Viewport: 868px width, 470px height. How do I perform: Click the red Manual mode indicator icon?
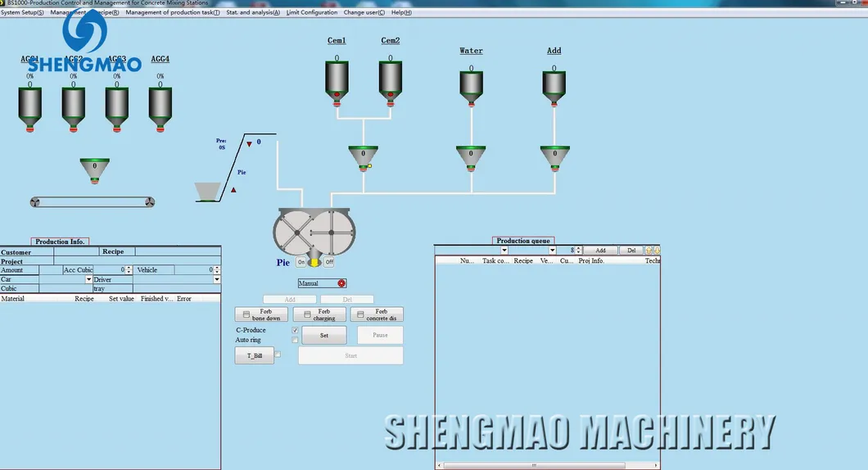point(341,283)
